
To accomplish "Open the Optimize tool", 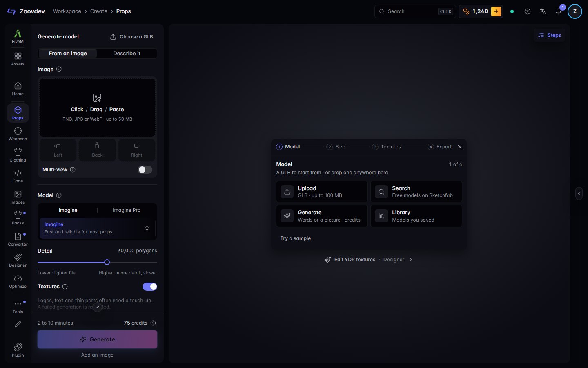I will pos(18,281).
